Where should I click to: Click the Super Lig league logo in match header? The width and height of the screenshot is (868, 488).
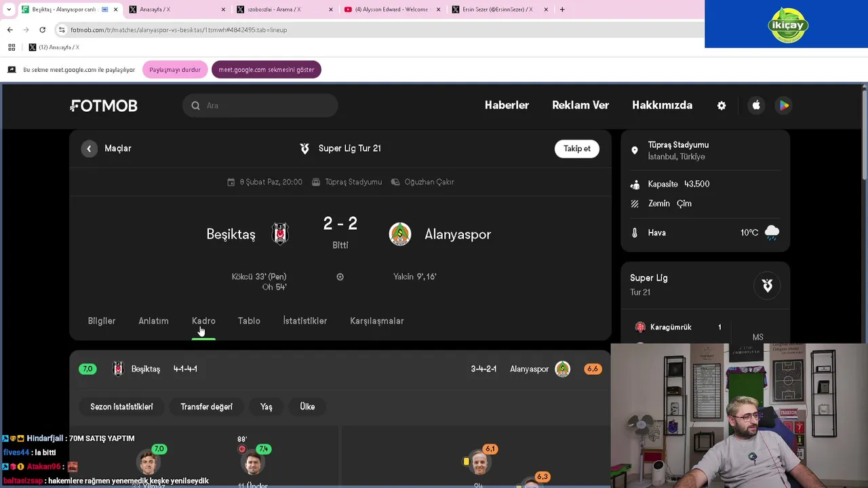pos(304,148)
